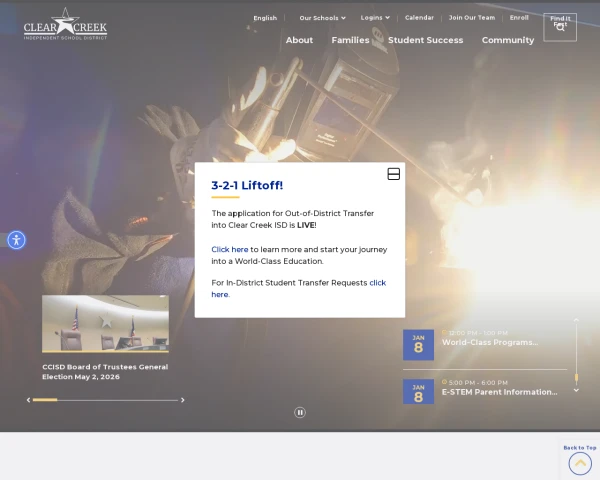Screen dimensions: 600x480
Task: Expand the Our Schools dropdown
Action: 322,18
